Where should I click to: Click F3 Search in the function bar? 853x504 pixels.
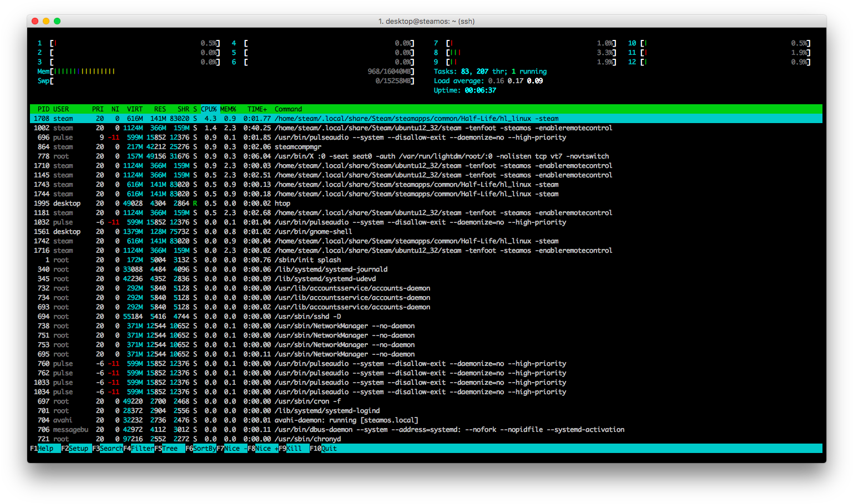(x=109, y=449)
